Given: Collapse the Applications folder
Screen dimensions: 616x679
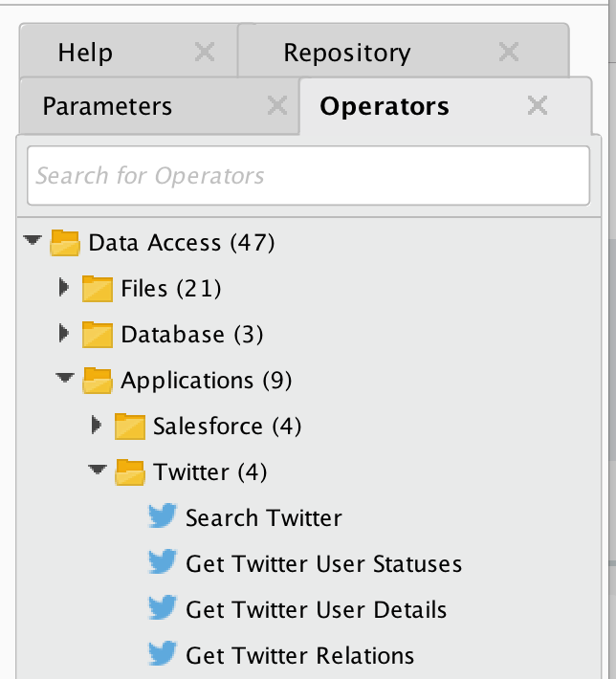Looking at the screenshot, I should 65,378.
